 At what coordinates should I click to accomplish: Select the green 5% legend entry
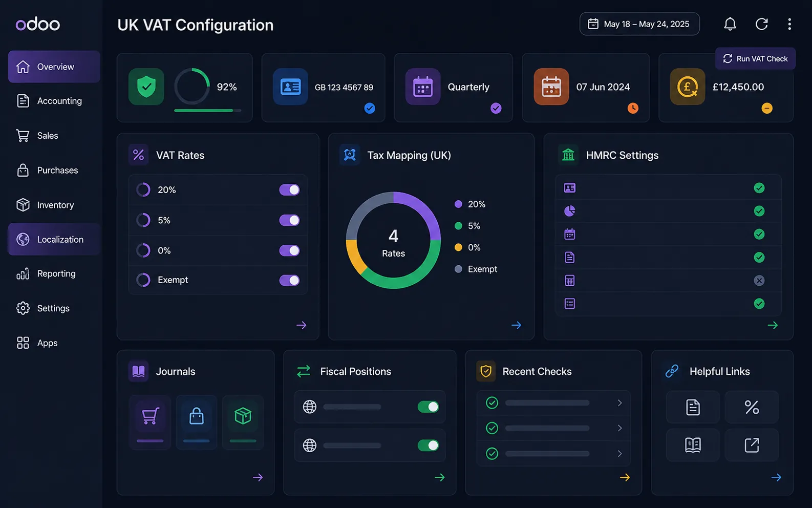click(x=467, y=226)
